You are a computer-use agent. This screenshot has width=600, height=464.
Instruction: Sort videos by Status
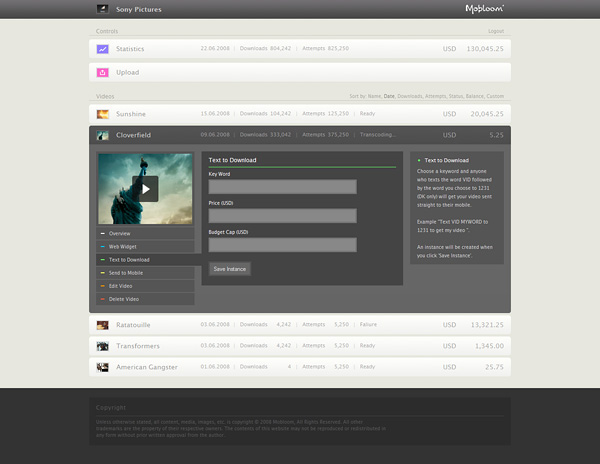pos(456,96)
